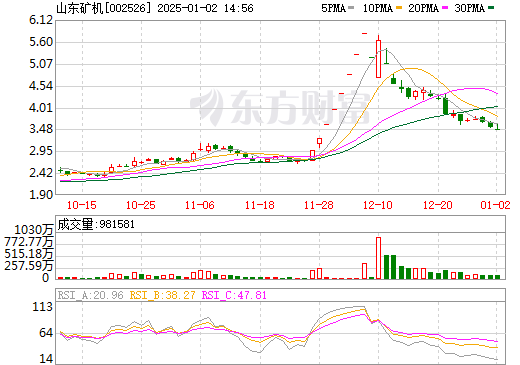This screenshot has width=520, height=365.
Task: Click the green 30PMA legend color dash
Action: [491, 8]
